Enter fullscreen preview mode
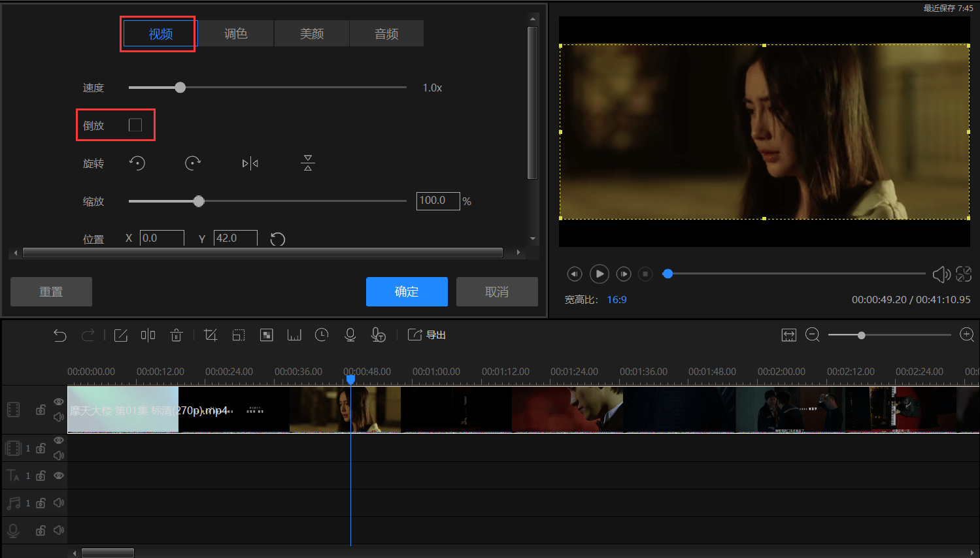 [964, 274]
